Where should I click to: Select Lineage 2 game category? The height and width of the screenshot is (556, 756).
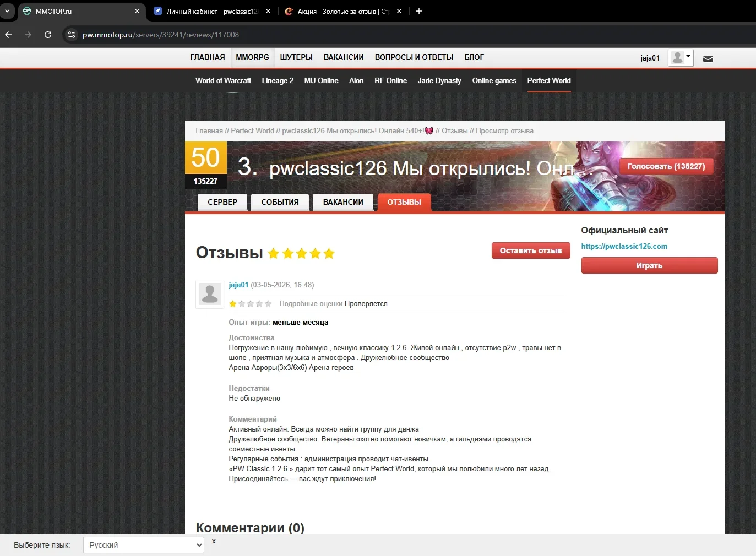tap(278, 80)
